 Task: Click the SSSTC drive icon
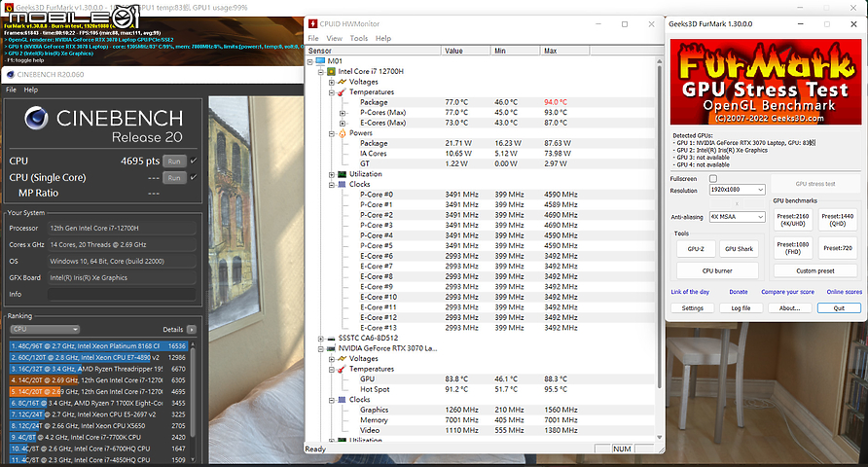[x=331, y=338]
